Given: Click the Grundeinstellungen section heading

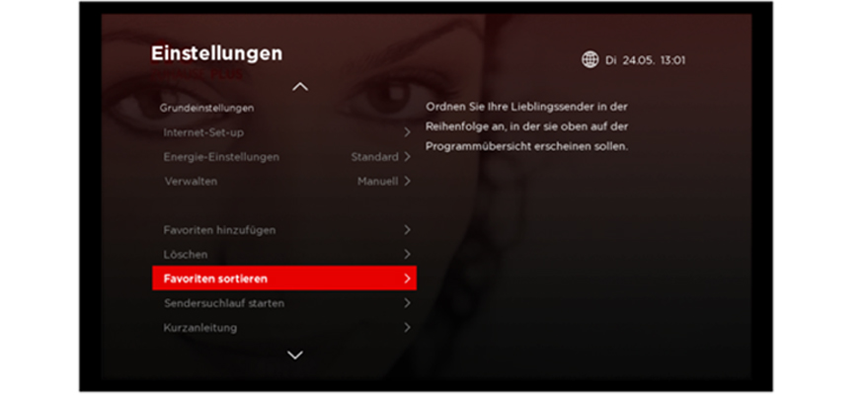Looking at the screenshot, I should pyautogui.click(x=207, y=109).
